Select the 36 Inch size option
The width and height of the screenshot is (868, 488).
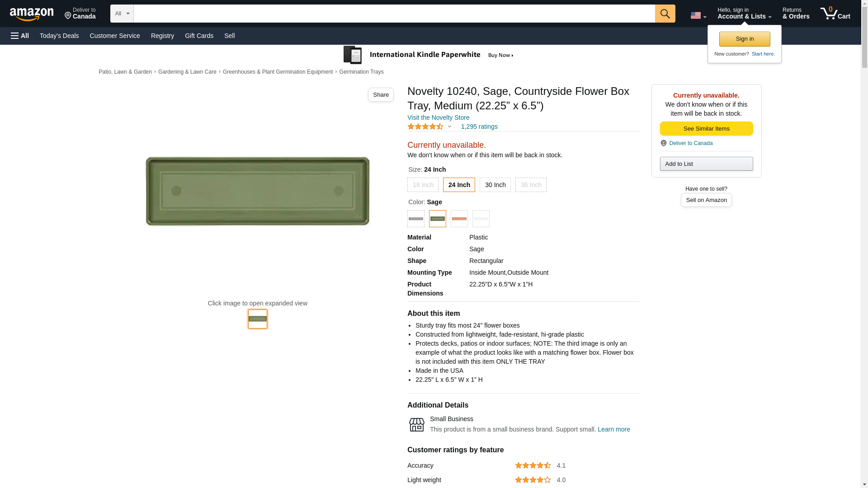(531, 185)
